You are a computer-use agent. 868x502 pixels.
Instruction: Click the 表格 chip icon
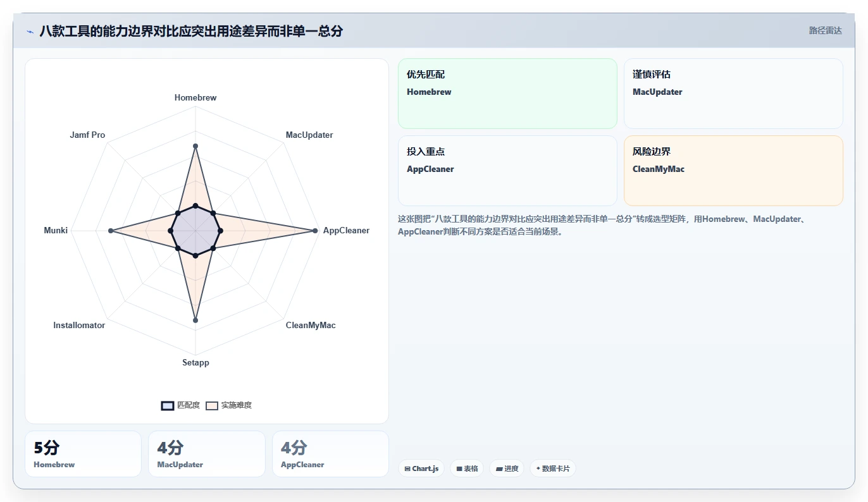(459, 468)
